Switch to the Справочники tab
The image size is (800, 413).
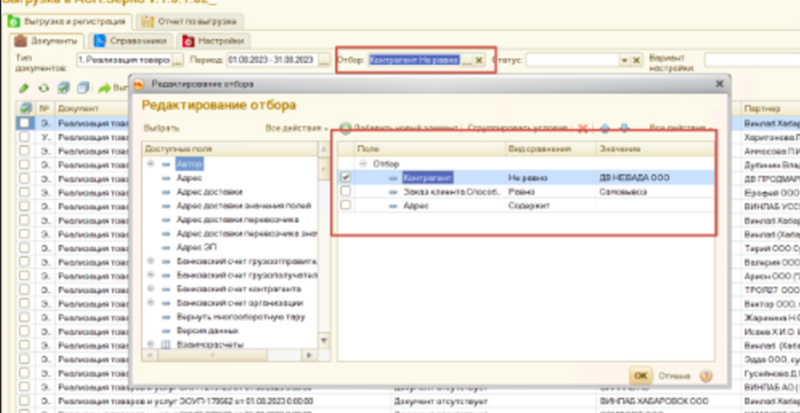131,41
